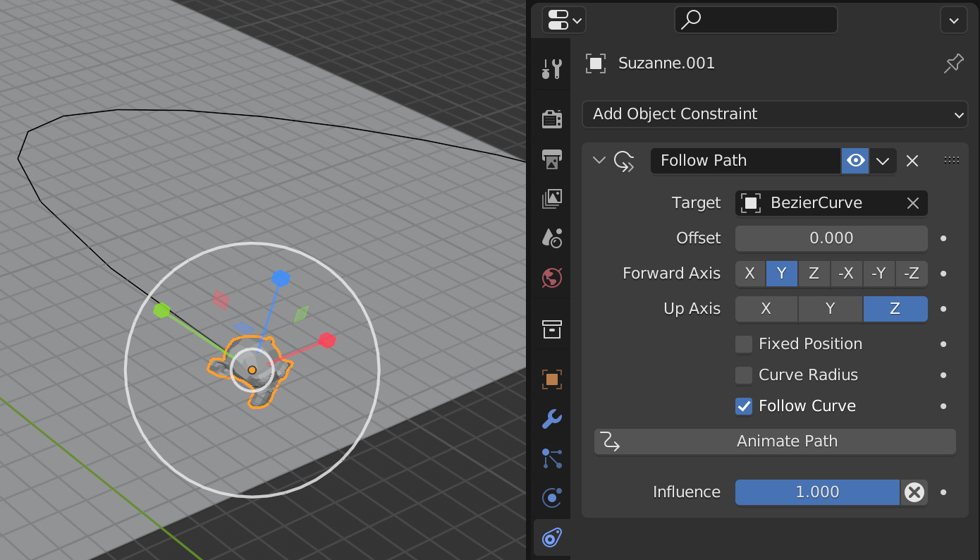Open the Particles properties tab

pos(551,458)
